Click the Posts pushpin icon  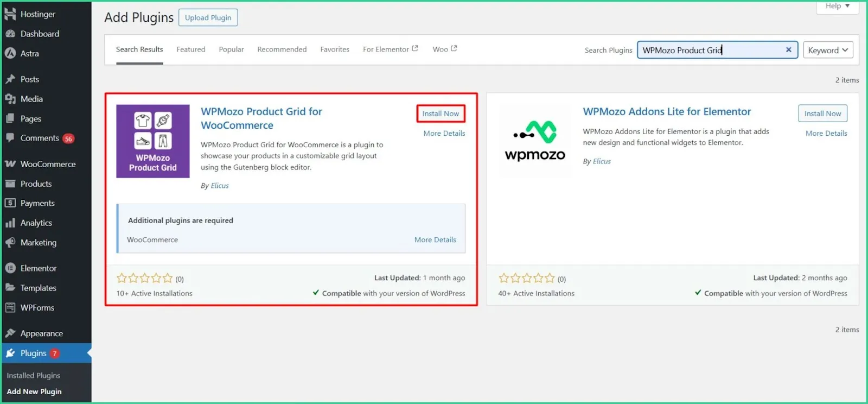pos(10,79)
